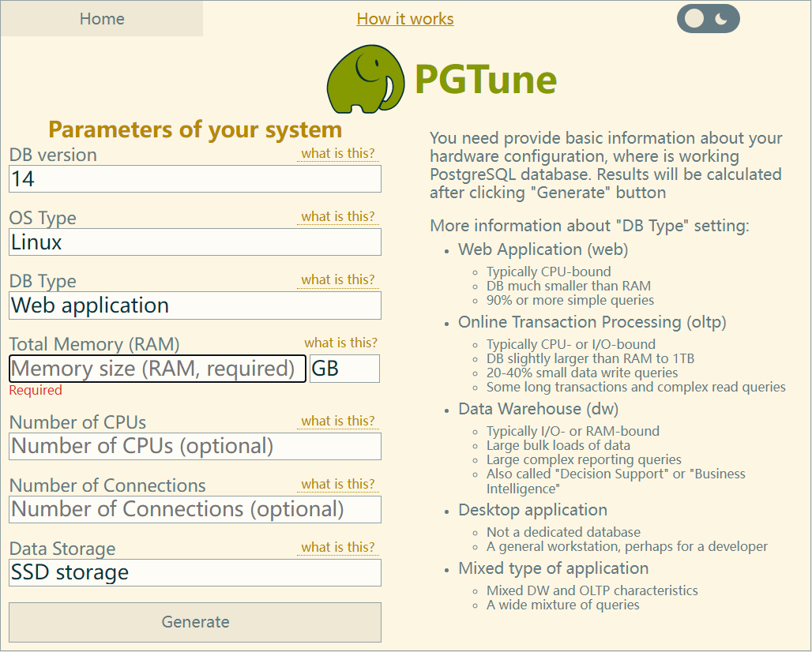Screen dimensions: 812x652
Task: Click '20-40% small data write queries' bullet
Action: click(x=581, y=373)
